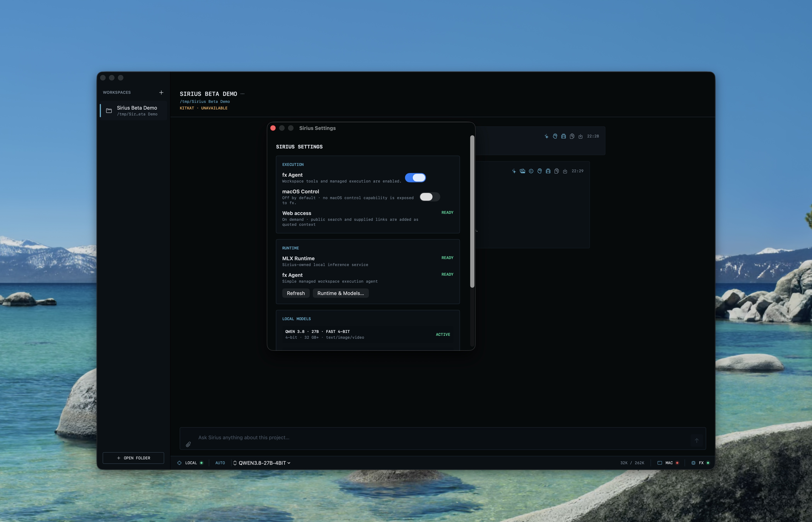The image size is (812, 522).
Task: Click the brain head icon in the 22:28 message
Action: tap(555, 136)
